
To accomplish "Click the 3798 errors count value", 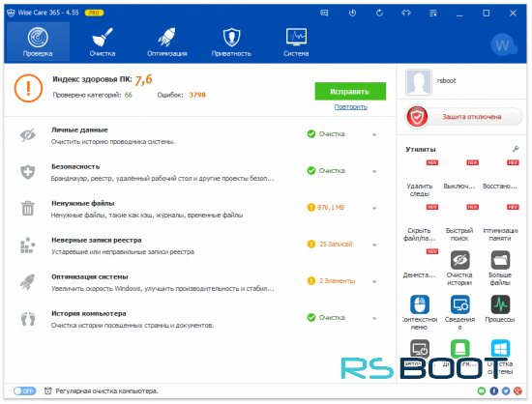I will point(197,95).
